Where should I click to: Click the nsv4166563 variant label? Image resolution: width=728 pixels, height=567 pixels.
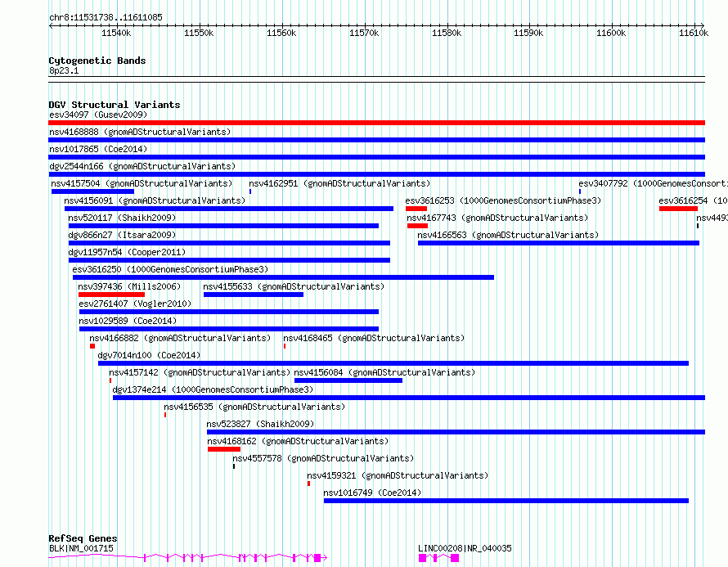click(x=508, y=235)
